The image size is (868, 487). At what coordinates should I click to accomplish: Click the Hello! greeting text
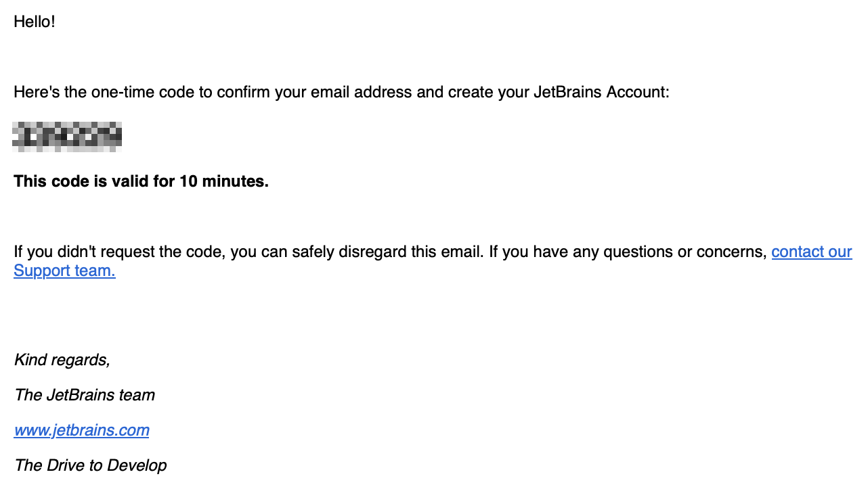click(x=34, y=22)
